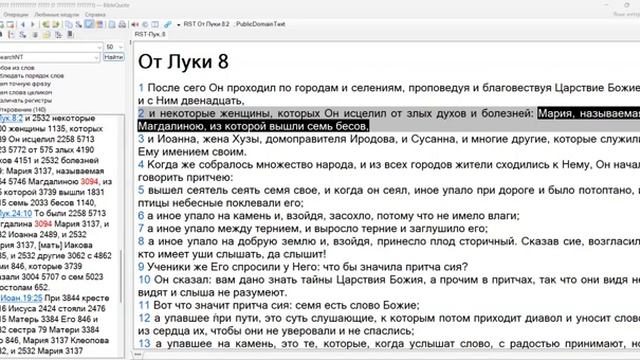Click the red 3094 after Магдалина

tap(43, 224)
